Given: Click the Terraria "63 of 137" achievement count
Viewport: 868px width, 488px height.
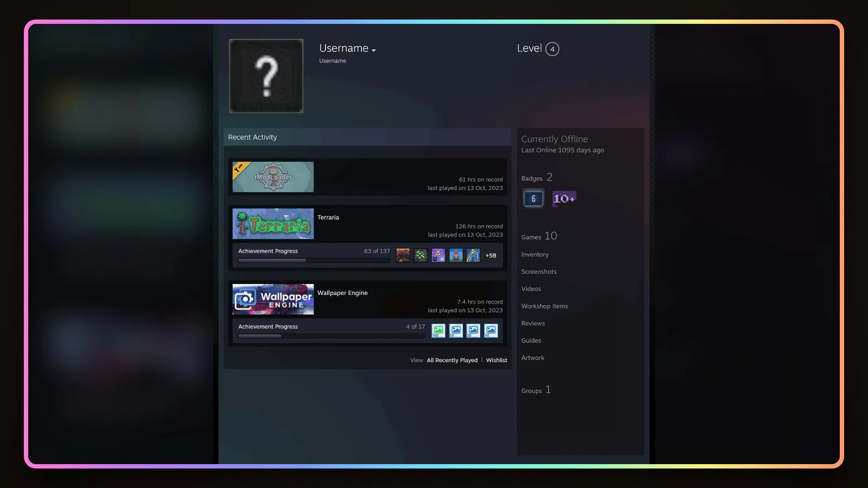Looking at the screenshot, I should point(377,251).
